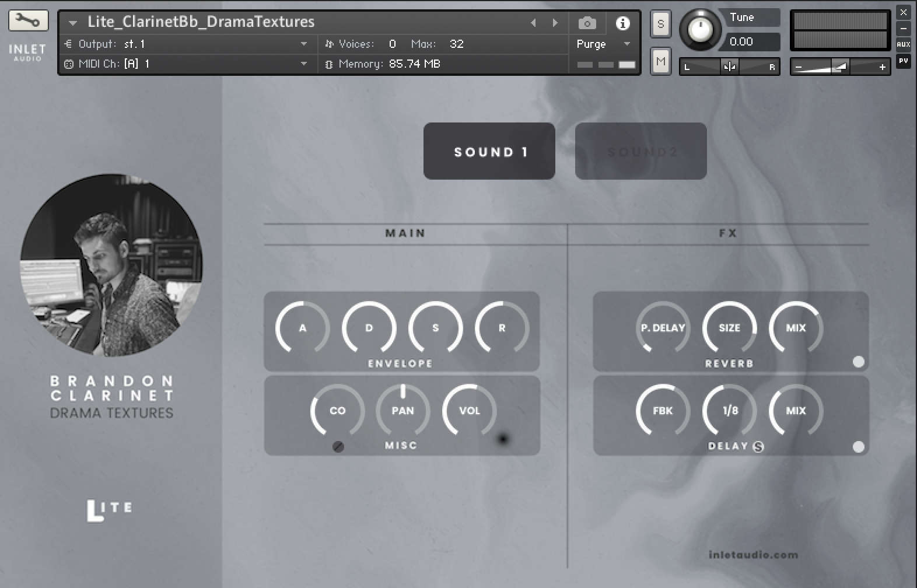Viewport: 917px width, 588px height.
Task: Click the envelope Release R knob
Action: point(502,327)
